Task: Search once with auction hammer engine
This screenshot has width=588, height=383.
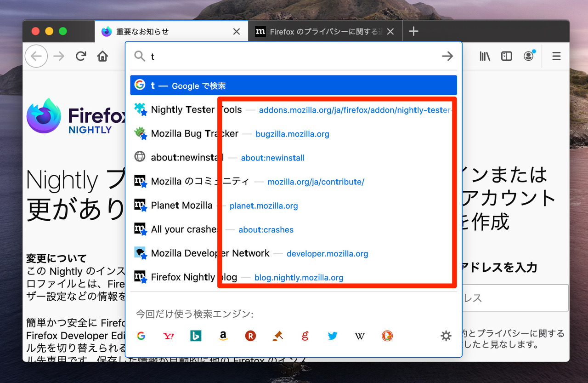Action: pyautogui.click(x=277, y=336)
